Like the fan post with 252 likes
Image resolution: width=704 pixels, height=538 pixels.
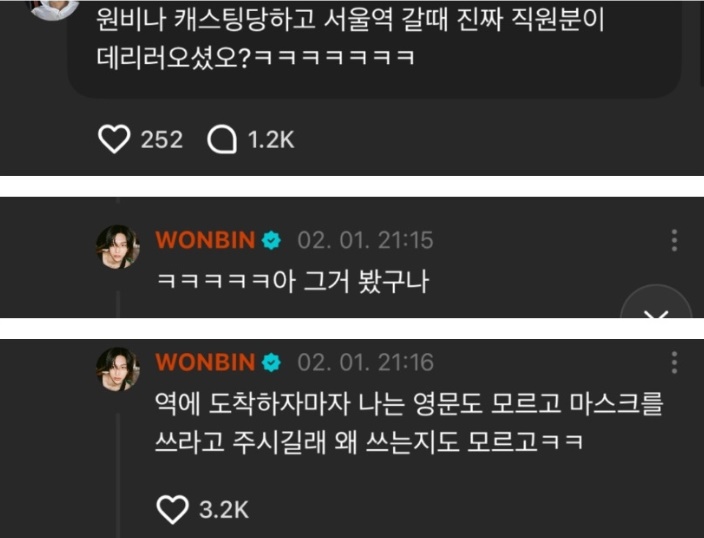tap(114, 139)
